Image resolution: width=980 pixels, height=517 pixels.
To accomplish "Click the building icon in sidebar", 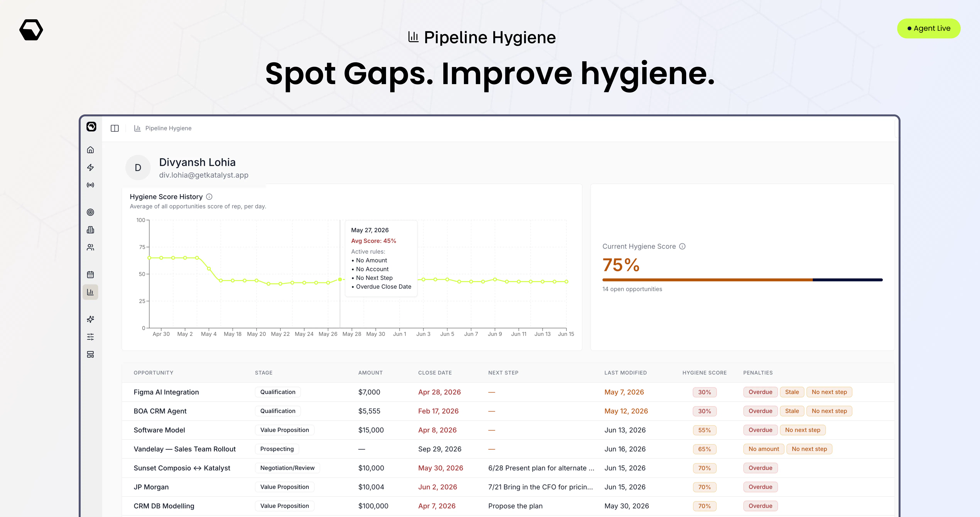I will (x=90, y=230).
